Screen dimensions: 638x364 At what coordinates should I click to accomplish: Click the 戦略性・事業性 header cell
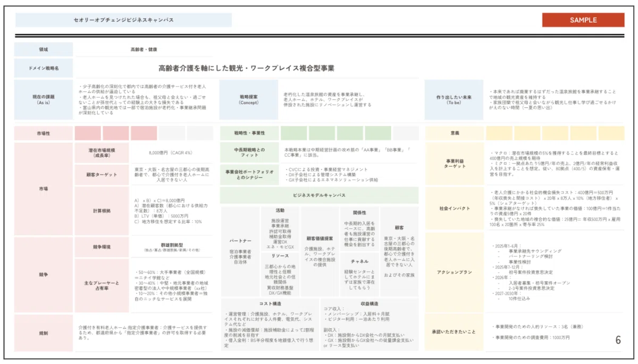click(x=249, y=133)
